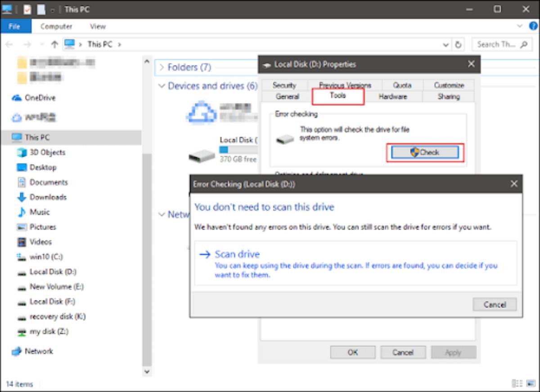Expand the Folders (7) group
Image resolution: width=540 pixels, height=392 pixels.
(x=162, y=67)
